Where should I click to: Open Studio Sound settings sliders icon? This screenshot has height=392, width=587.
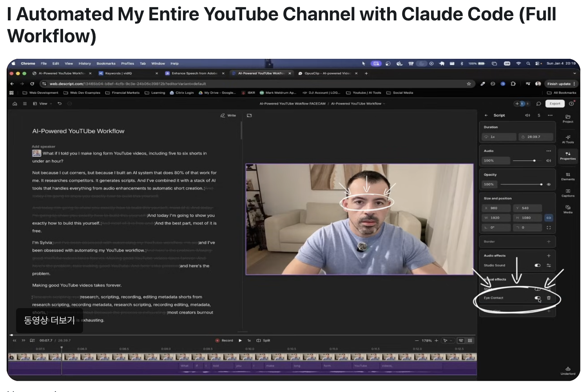tap(549, 265)
